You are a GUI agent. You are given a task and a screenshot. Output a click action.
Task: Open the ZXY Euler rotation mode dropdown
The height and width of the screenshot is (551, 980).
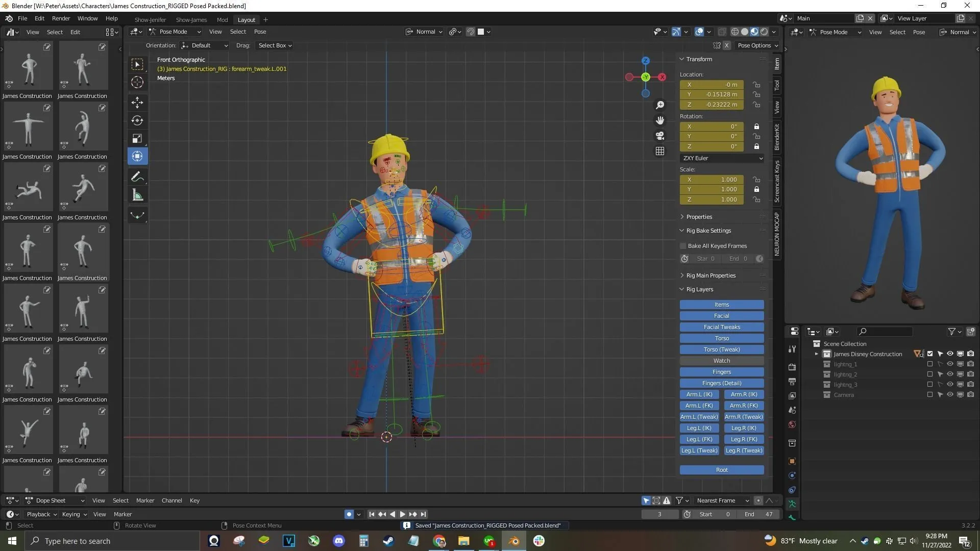tap(721, 158)
